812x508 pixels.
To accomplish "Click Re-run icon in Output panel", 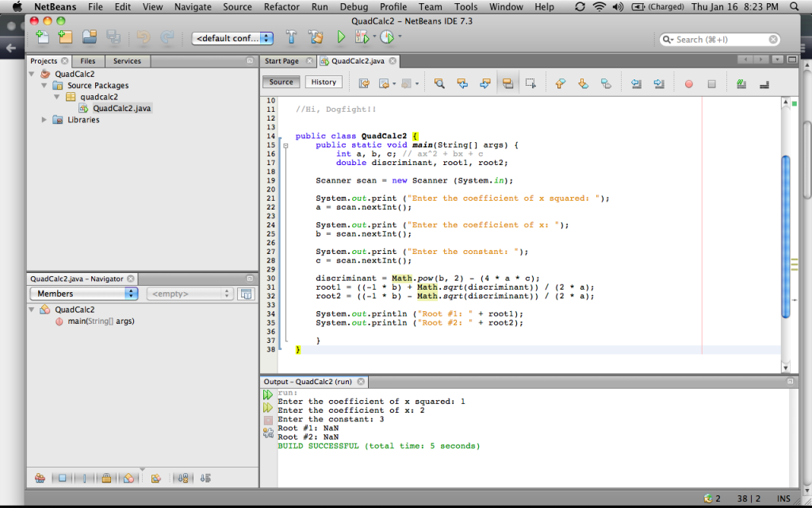I will point(268,394).
